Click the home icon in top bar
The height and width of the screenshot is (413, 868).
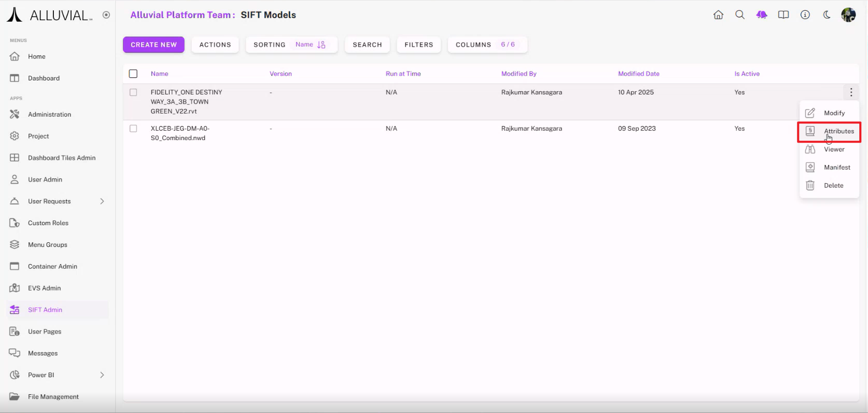click(718, 15)
